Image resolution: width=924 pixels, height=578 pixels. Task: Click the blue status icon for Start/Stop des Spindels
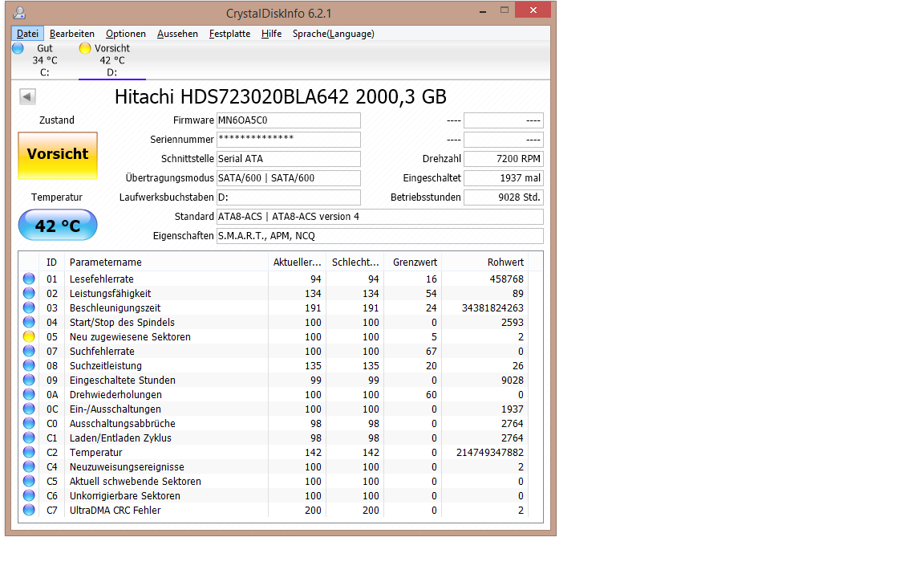[29, 322]
